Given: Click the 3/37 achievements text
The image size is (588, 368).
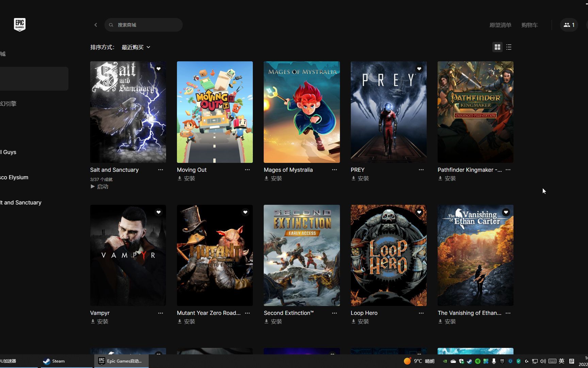Looking at the screenshot, I should (101, 179).
